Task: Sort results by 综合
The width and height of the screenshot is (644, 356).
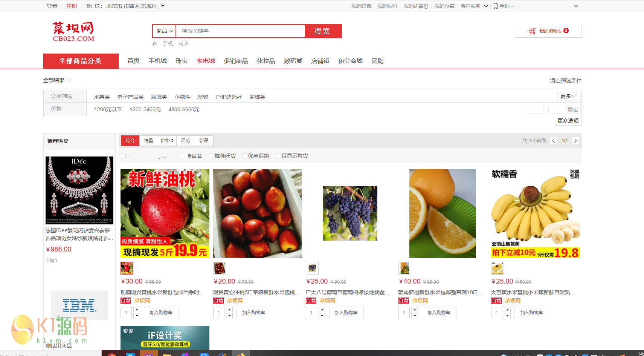Action: tap(130, 141)
